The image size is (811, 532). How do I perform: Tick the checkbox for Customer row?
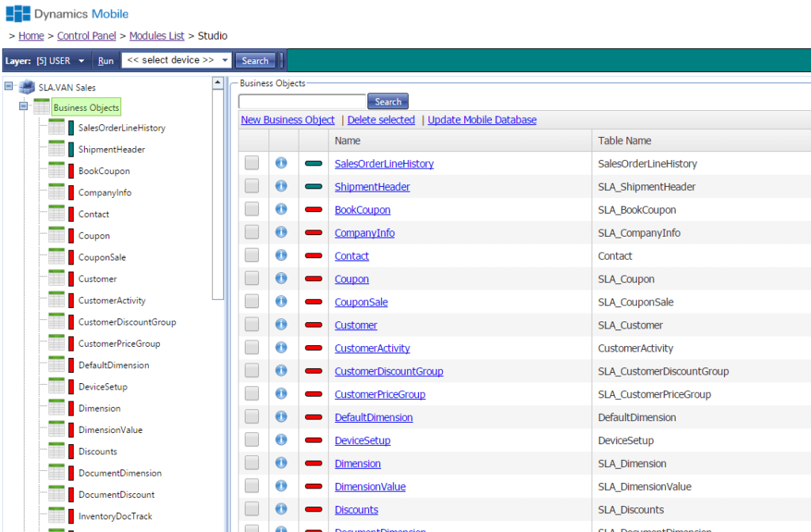pyautogui.click(x=252, y=325)
